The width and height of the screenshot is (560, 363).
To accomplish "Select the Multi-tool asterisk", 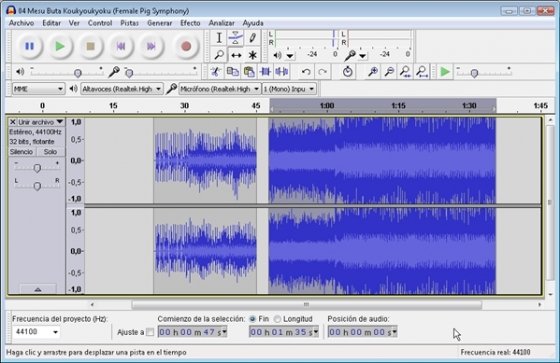I will pos(252,55).
